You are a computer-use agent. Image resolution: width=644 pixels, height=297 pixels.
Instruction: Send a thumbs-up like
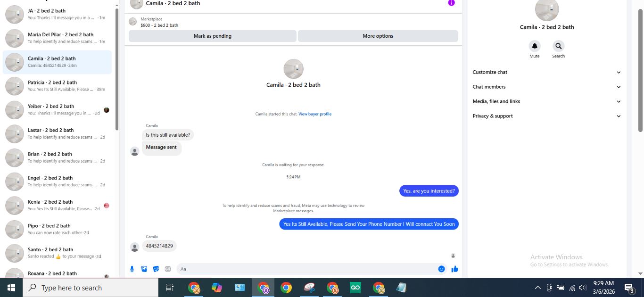[x=454, y=269]
